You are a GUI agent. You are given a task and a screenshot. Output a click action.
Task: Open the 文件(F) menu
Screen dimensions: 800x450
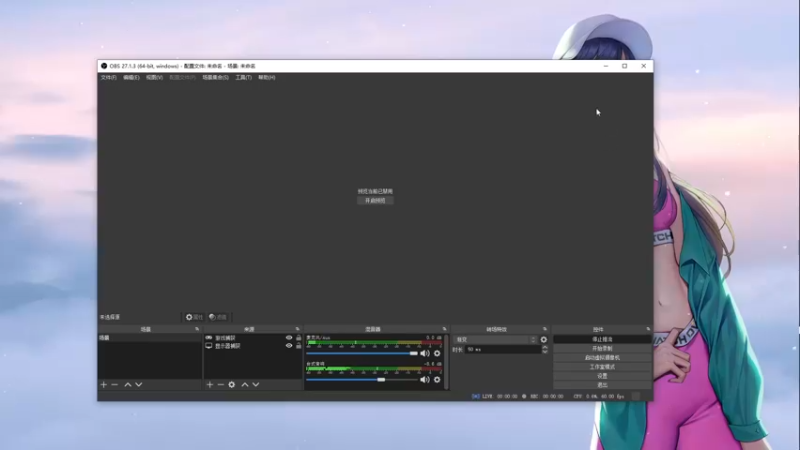[x=109, y=78]
